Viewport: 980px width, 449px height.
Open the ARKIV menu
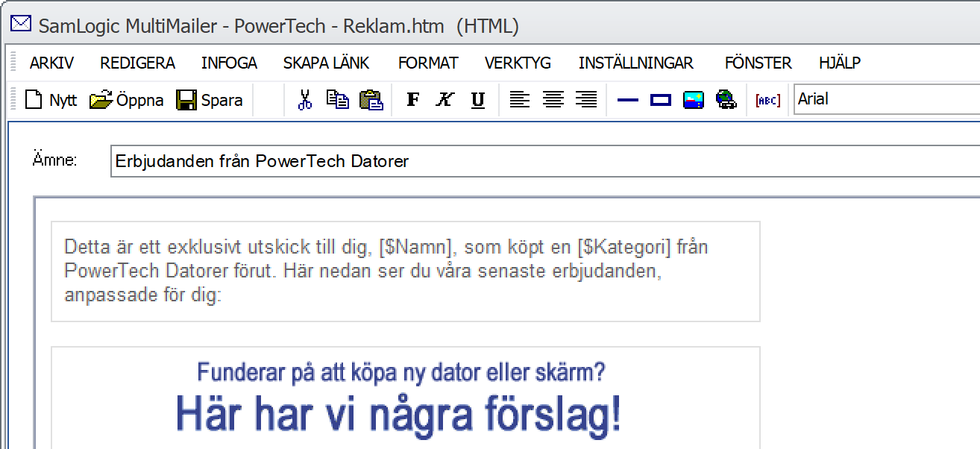51,63
